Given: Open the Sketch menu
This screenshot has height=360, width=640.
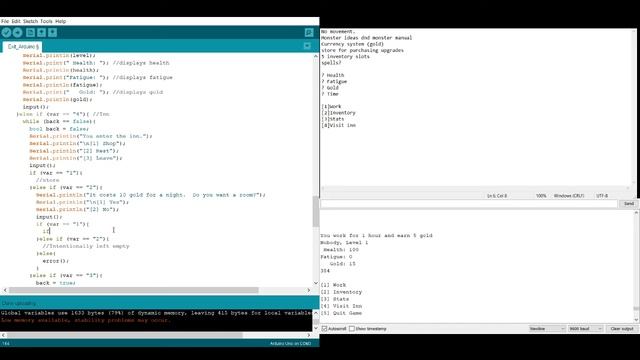Looking at the screenshot, I should coord(30,21).
